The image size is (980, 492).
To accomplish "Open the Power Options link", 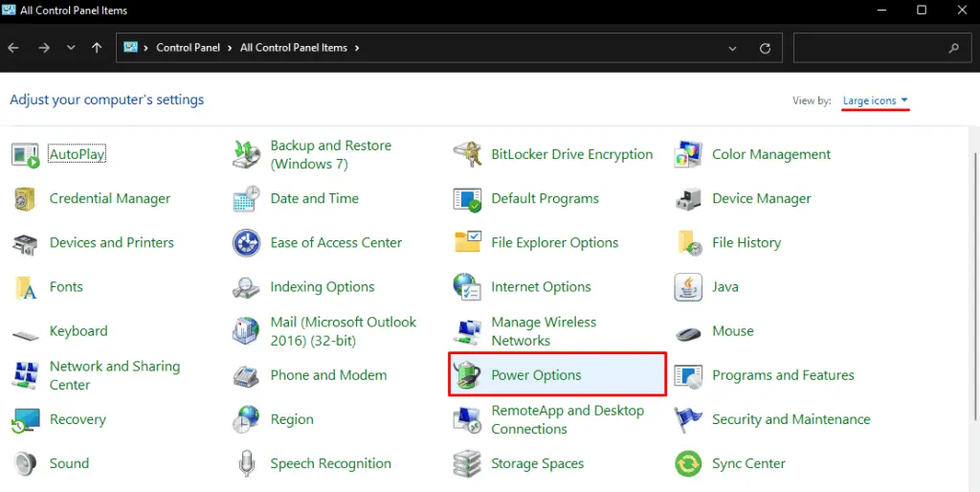I will (536, 375).
